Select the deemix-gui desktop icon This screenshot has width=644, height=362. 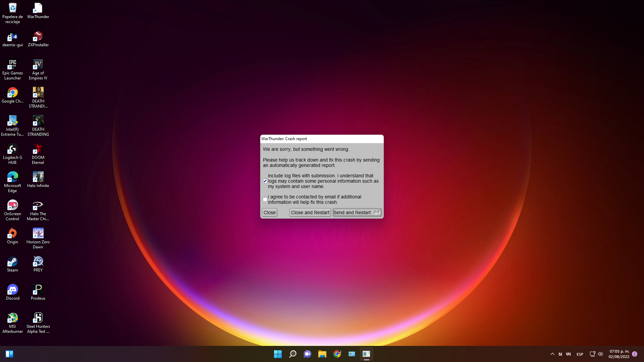point(12,39)
